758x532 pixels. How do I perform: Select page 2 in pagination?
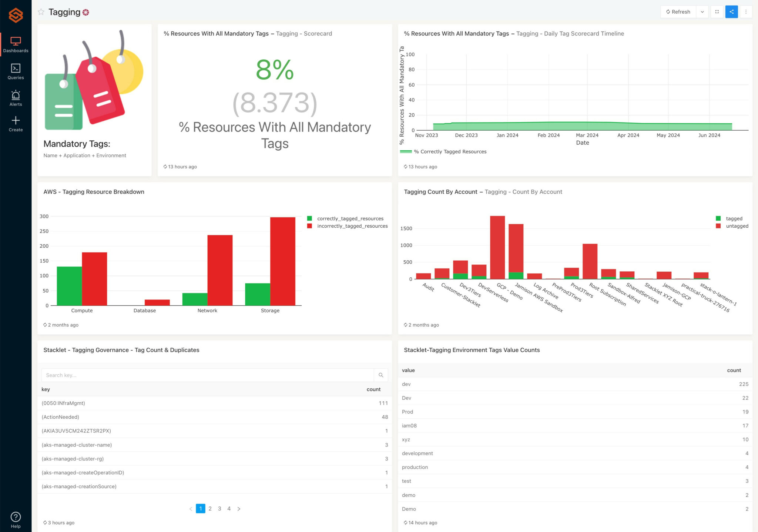[x=210, y=509]
